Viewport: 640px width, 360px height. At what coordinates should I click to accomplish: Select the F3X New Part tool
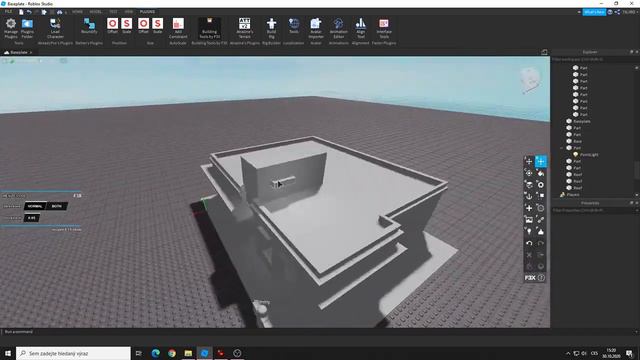coord(529,208)
